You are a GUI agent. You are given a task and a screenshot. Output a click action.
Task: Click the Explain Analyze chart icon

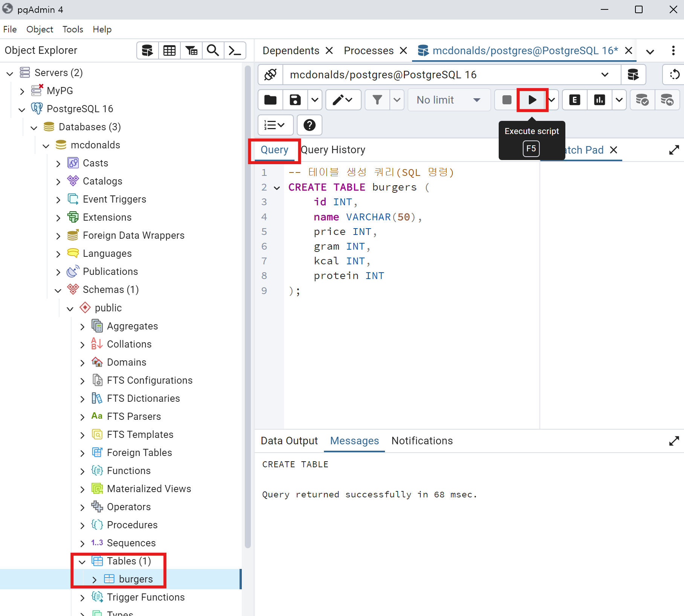point(600,100)
